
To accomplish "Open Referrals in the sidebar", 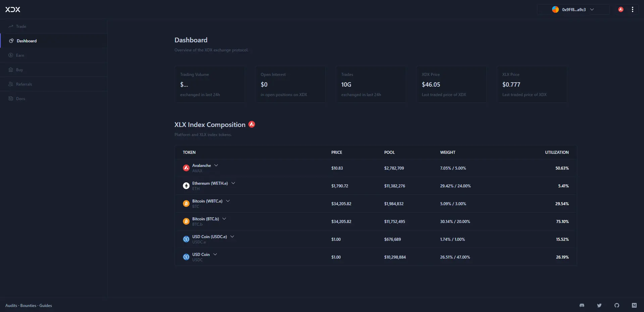I will 54,84.
